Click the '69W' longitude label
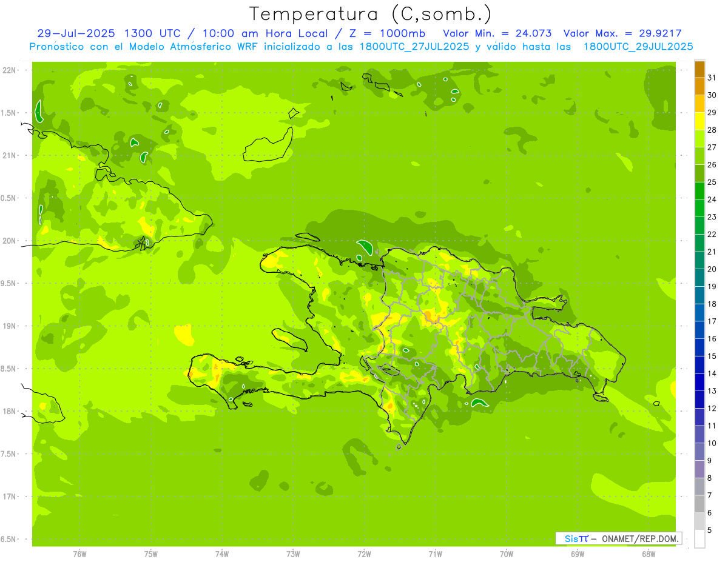Screen dimensions: 728x562 [x=578, y=554]
